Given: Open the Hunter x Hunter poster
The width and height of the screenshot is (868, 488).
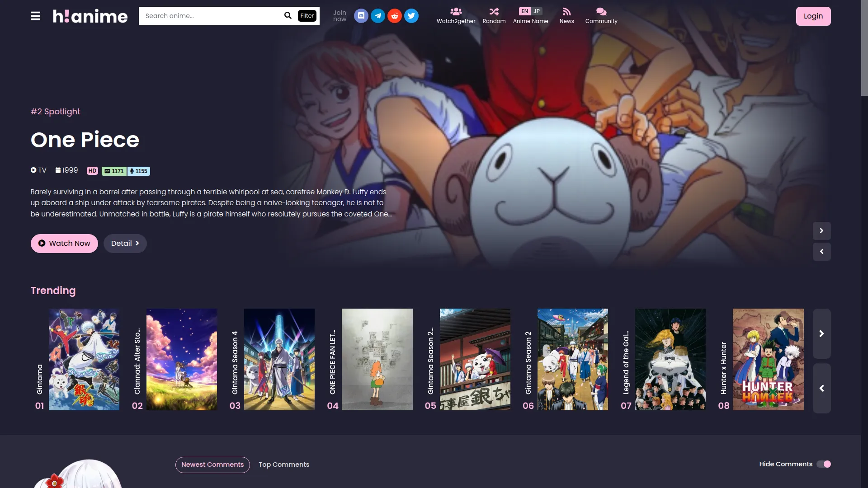Looking at the screenshot, I should click(x=768, y=360).
